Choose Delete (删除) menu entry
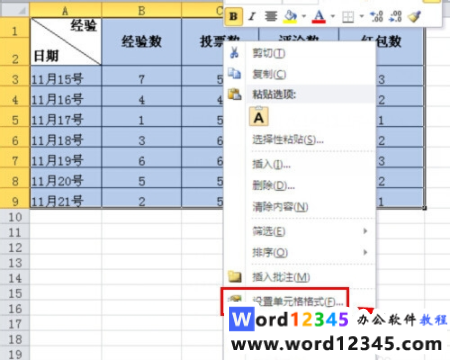452x360 pixels. point(300,185)
